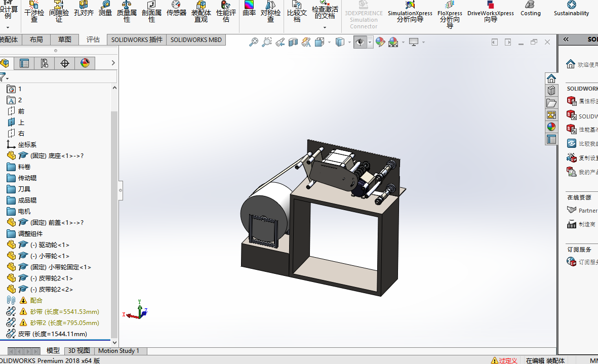
Task: Launch FloXpress 分析向导
Action: pyautogui.click(x=450, y=15)
